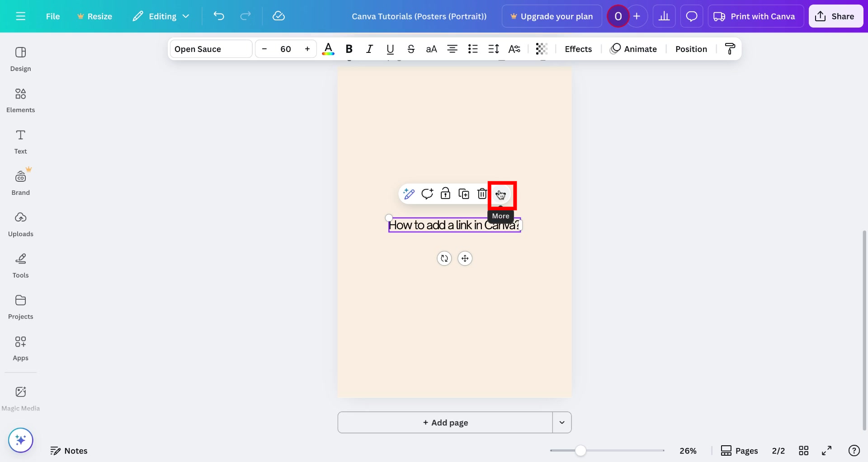Open the Magic Media panel

20,397
